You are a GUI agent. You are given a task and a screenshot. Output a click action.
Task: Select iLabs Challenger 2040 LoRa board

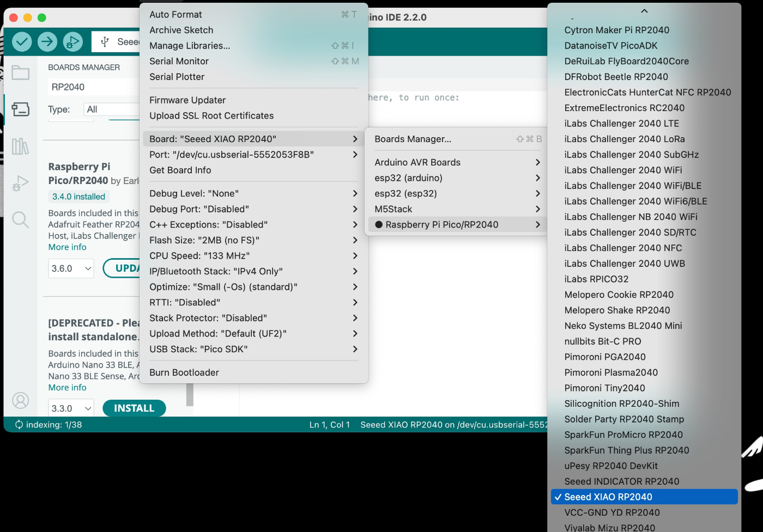[x=644, y=139]
